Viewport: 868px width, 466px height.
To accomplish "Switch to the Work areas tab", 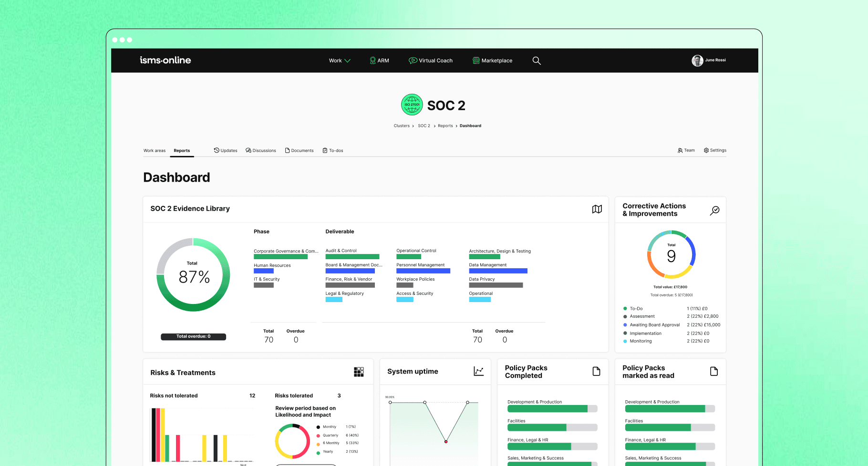I will pyautogui.click(x=154, y=150).
